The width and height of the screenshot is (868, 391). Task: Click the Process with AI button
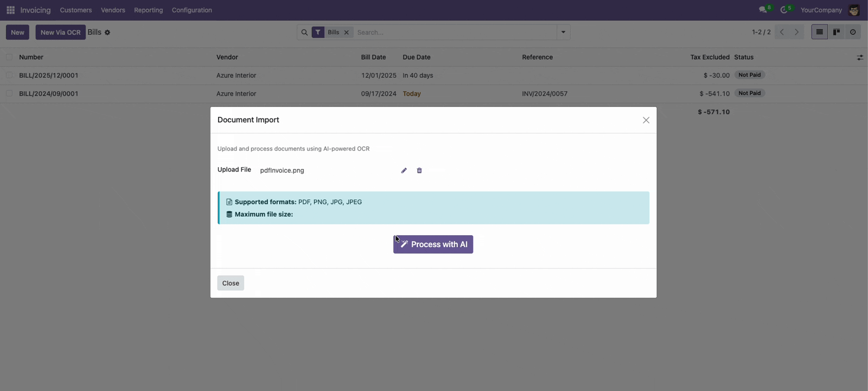tap(433, 244)
